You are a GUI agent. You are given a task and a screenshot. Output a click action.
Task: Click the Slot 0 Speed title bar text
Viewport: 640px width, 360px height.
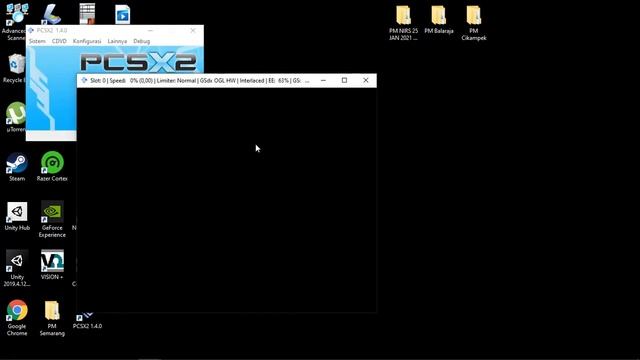200,80
